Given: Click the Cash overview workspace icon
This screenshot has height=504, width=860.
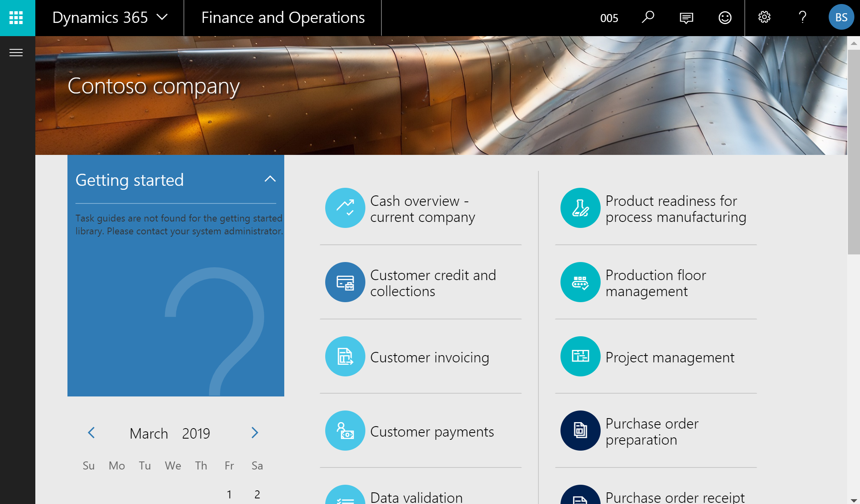Looking at the screenshot, I should tap(345, 208).
